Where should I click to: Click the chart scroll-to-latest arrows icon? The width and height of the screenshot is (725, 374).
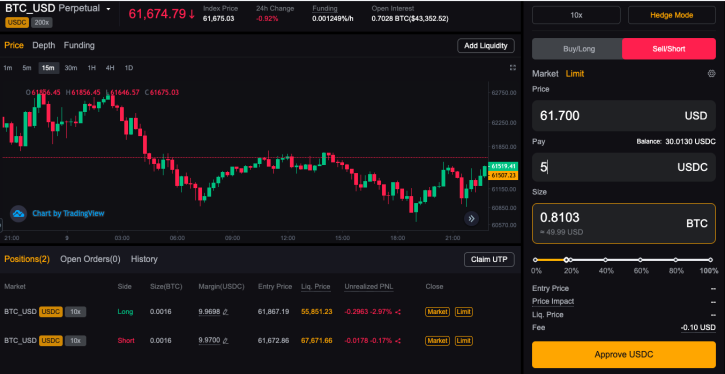(471, 219)
